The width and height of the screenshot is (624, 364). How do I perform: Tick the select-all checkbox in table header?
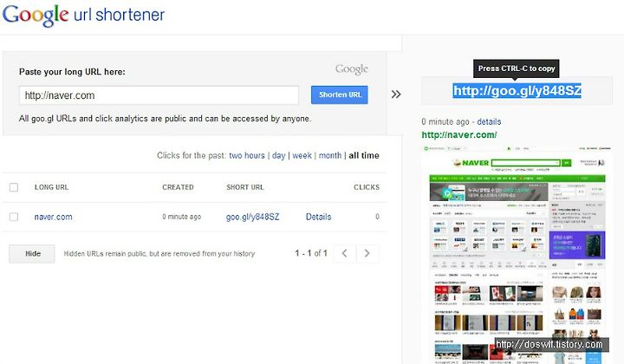[14, 187]
